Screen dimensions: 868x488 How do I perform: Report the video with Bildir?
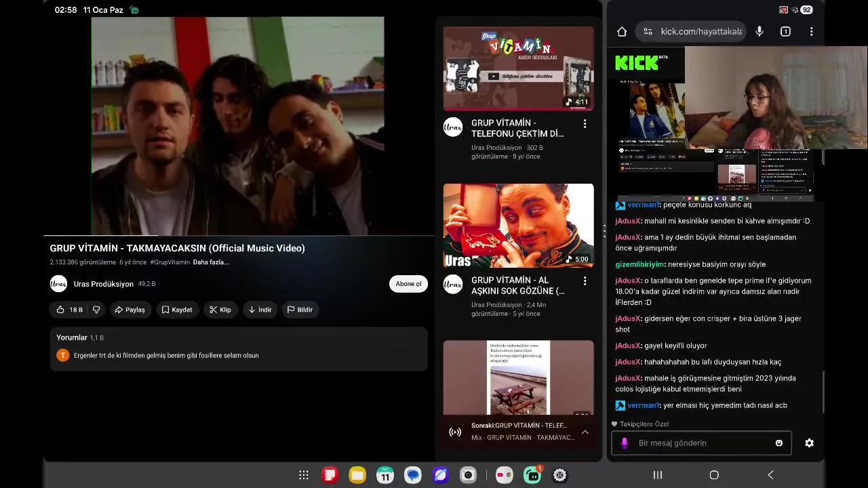click(300, 310)
